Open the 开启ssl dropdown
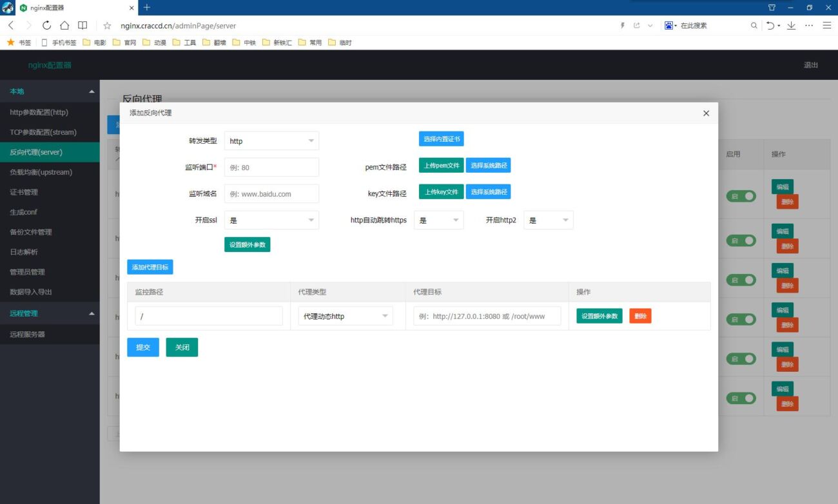The image size is (838, 504). (271, 220)
